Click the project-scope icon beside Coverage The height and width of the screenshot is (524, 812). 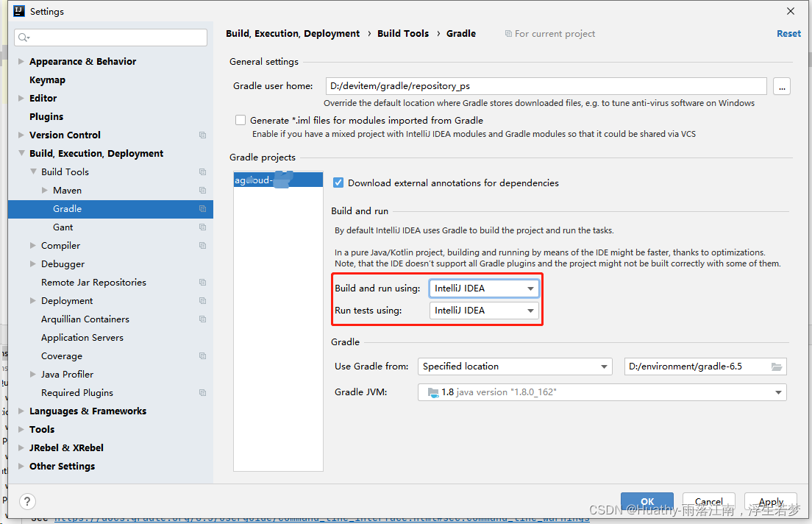point(202,355)
